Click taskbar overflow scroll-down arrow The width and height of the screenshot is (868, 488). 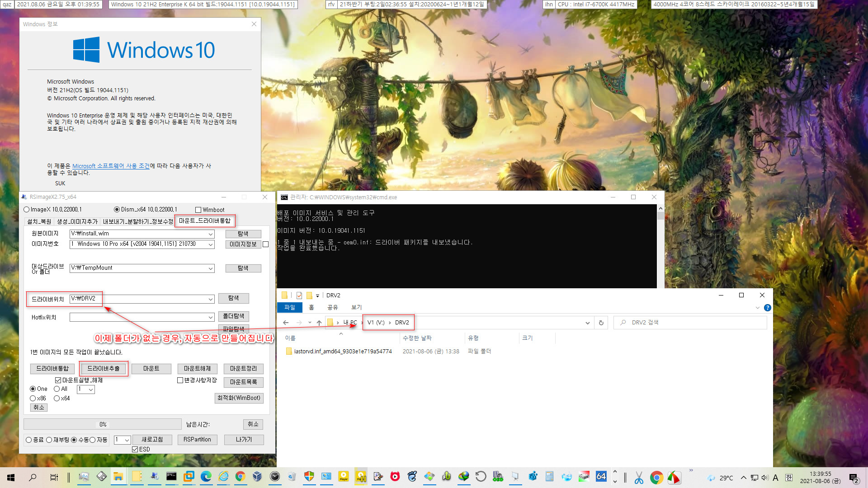tap(615, 482)
